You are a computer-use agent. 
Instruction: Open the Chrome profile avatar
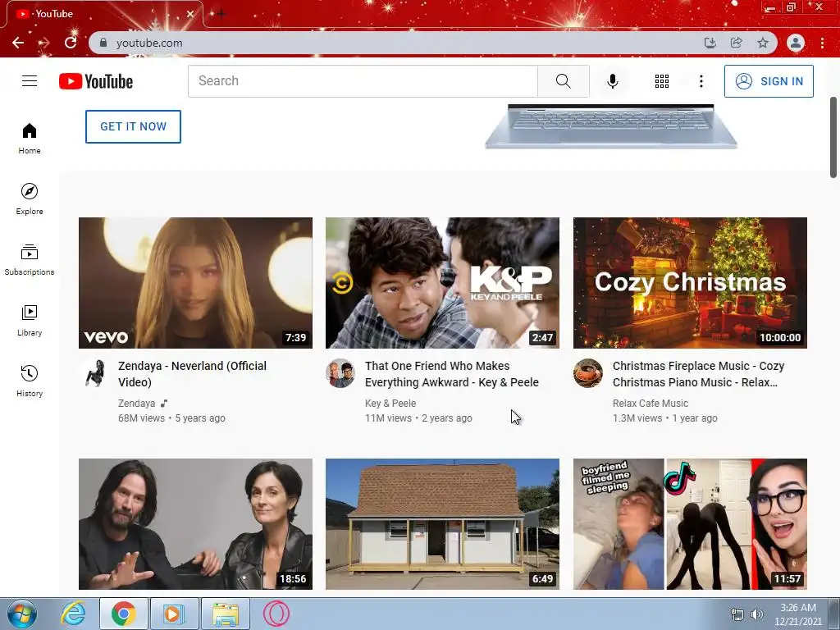click(x=796, y=43)
